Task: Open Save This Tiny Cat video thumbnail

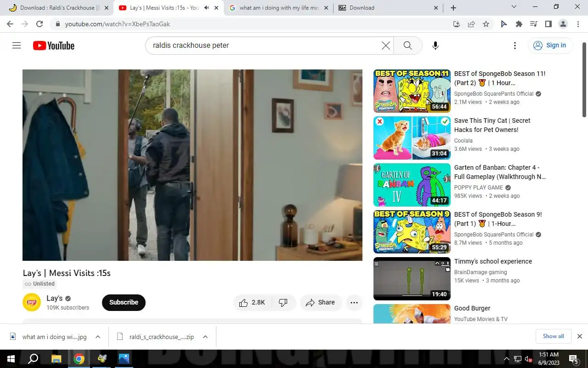Action: pyautogui.click(x=412, y=138)
